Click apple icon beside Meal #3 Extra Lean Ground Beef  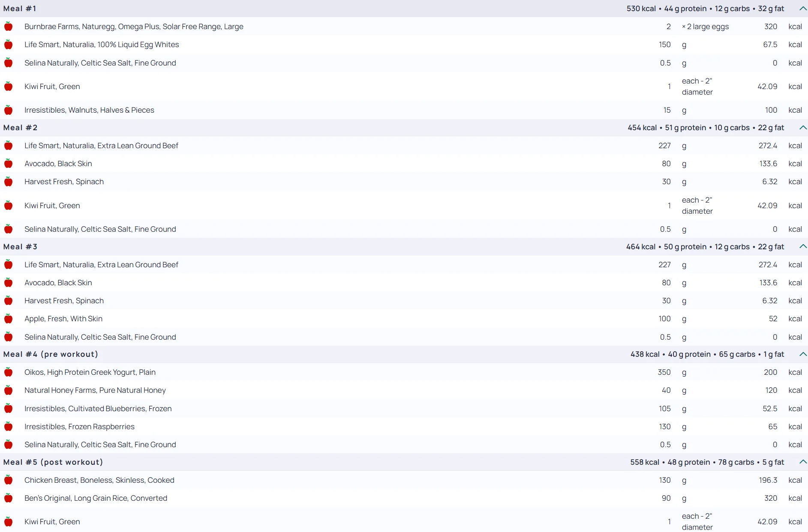coord(8,265)
